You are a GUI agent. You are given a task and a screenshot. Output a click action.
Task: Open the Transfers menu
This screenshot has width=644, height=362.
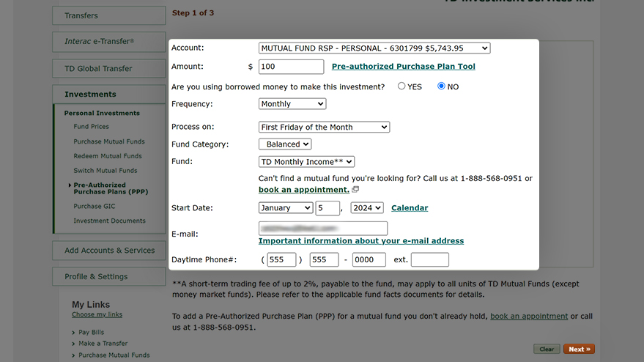(109, 15)
